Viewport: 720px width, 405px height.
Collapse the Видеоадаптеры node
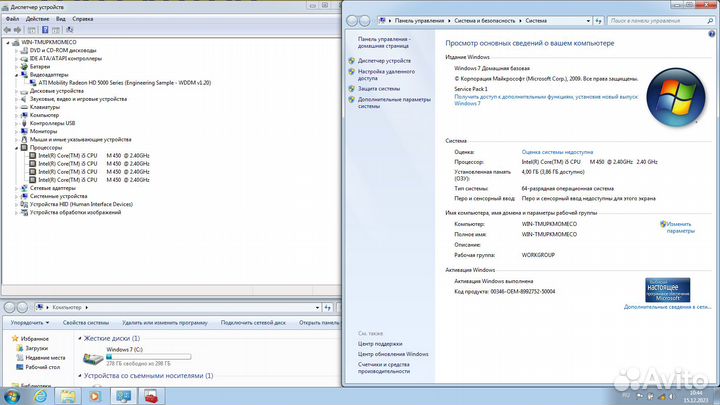(x=17, y=75)
